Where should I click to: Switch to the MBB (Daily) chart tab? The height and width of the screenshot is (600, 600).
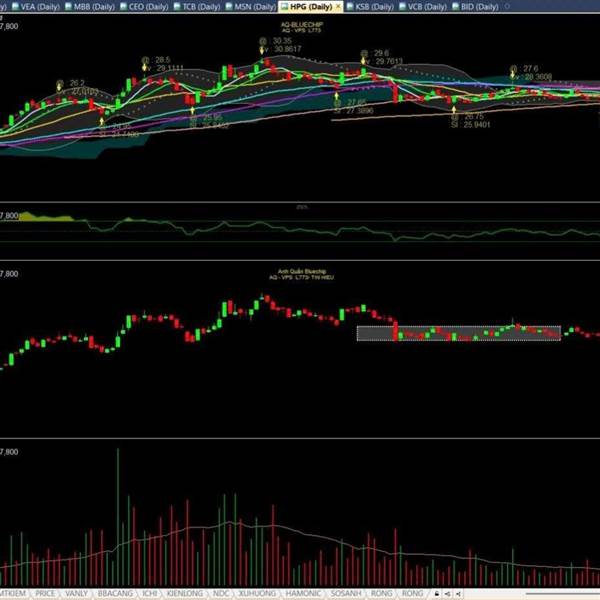(x=90, y=7)
